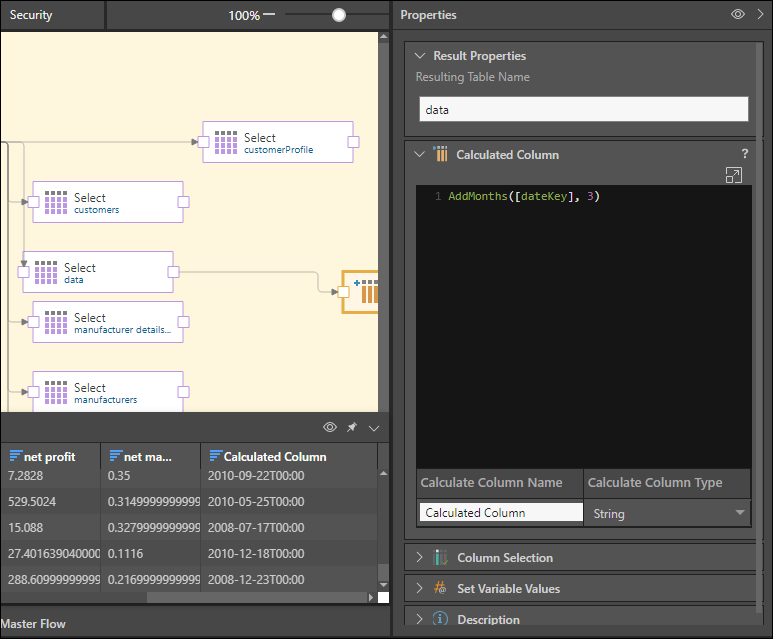Click the Calculated Column node icon on canvas
Image resolution: width=773 pixels, height=639 pixels.
point(366,292)
